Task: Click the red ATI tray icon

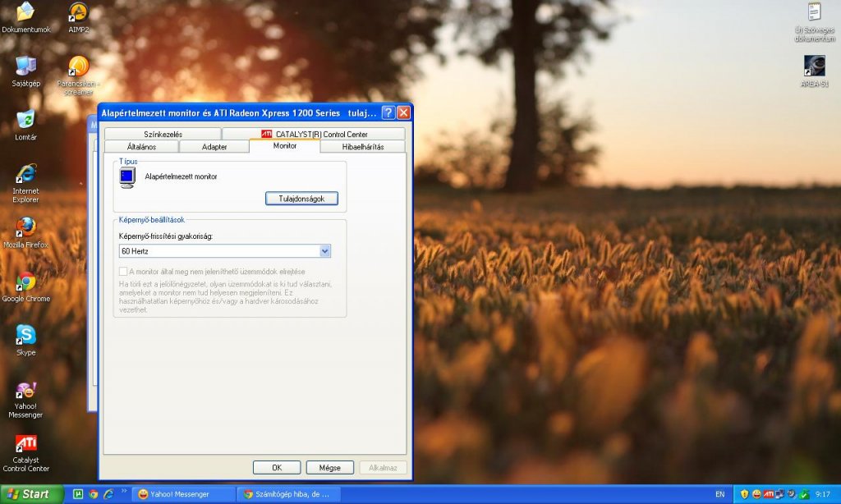Action: click(x=768, y=494)
